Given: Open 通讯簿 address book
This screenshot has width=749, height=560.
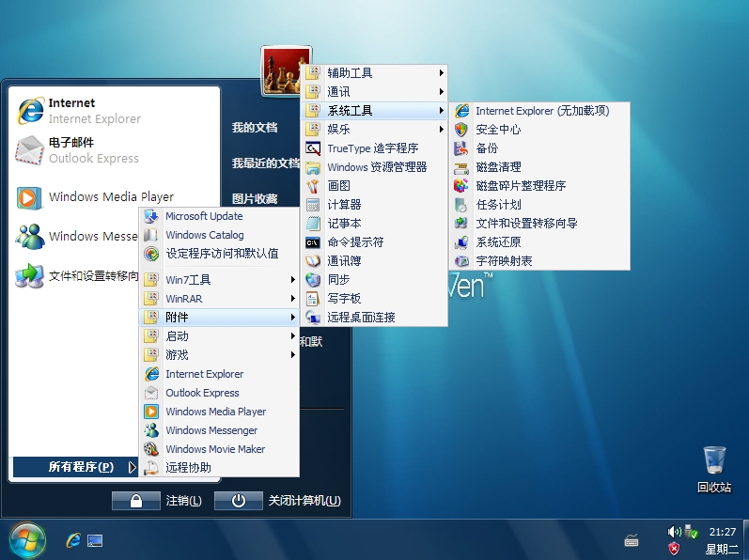Looking at the screenshot, I should click(x=374, y=260).
